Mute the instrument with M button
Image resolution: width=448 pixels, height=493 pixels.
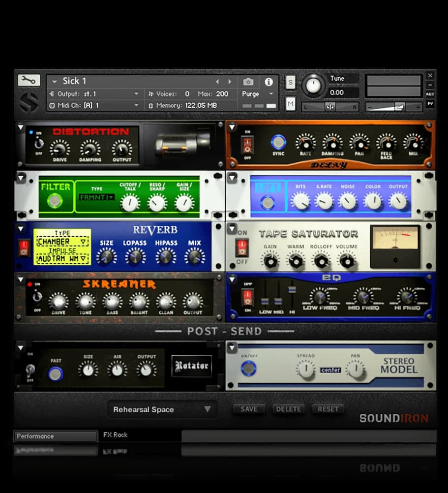click(x=291, y=104)
